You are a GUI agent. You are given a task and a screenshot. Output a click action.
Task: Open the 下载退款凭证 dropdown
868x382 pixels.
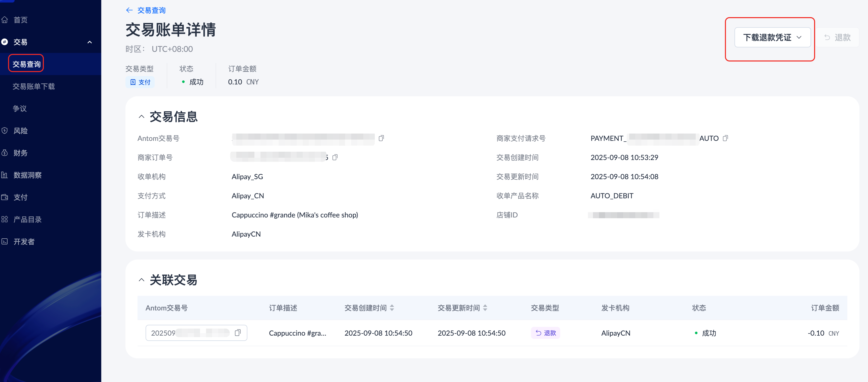[x=772, y=38]
